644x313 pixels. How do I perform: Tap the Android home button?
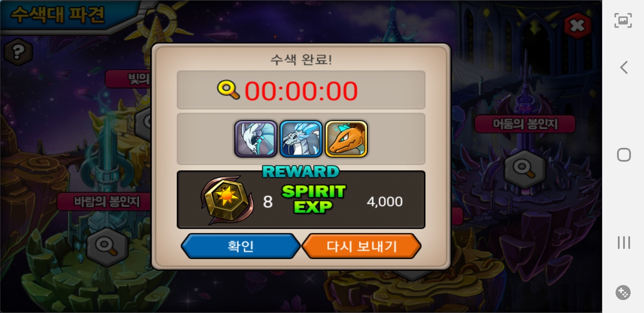[x=624, y=155]
